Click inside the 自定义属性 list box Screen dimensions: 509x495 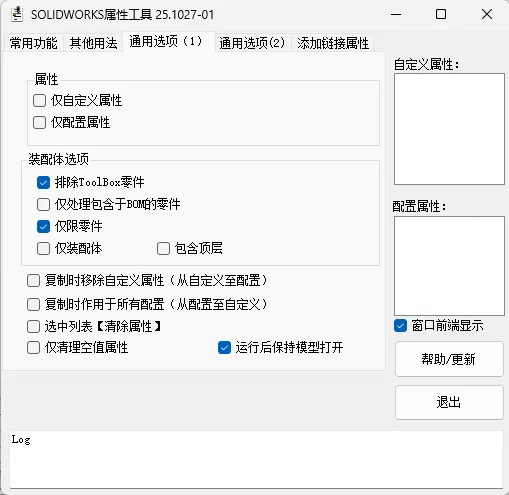coord(449,129)
